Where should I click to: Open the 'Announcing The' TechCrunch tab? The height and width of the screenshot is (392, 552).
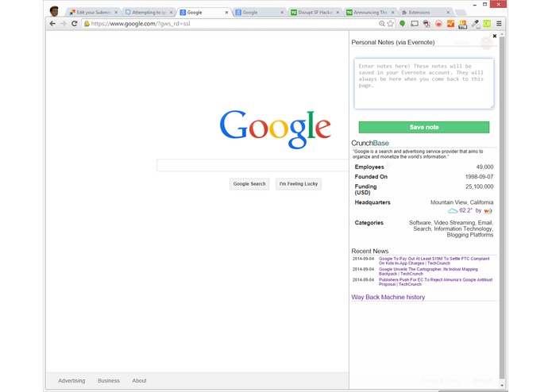coord(370,13)
